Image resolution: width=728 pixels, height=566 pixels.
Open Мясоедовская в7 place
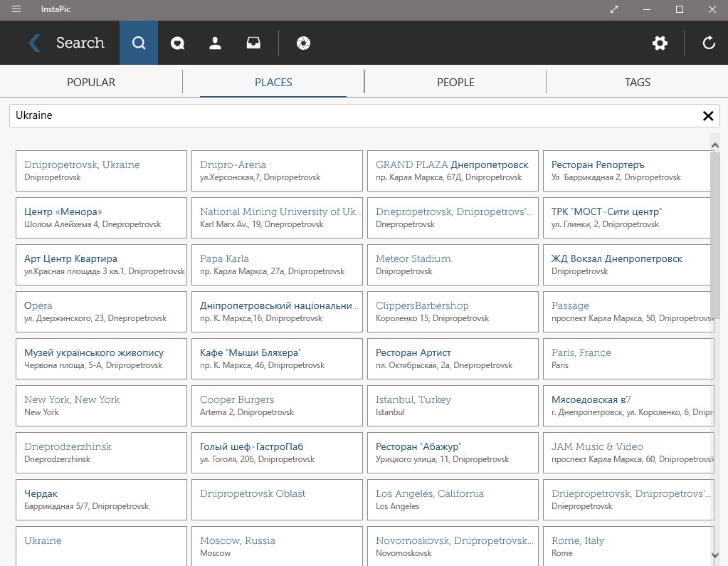628,406
